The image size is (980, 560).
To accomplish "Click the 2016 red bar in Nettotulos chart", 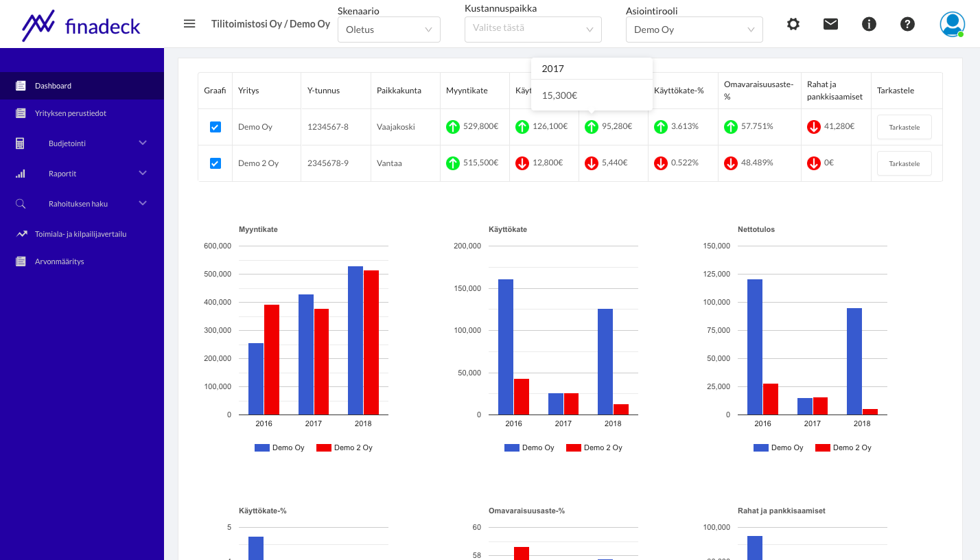I will (771, 399).
